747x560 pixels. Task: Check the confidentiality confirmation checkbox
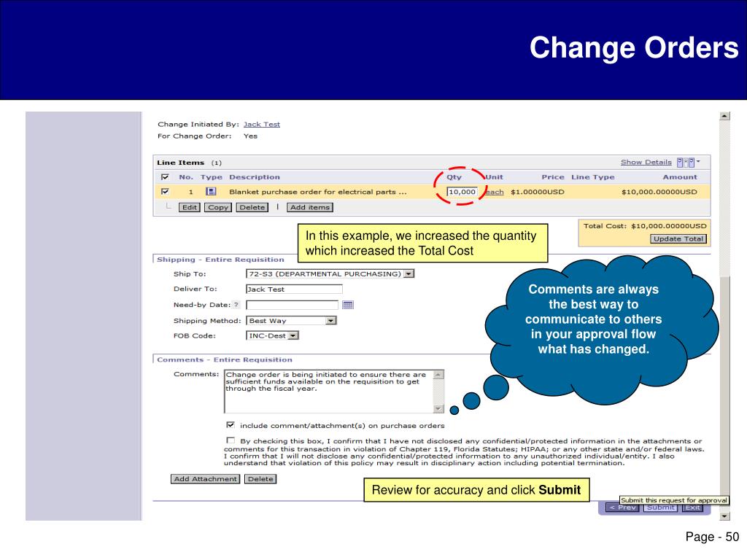[x=231, y=440]
